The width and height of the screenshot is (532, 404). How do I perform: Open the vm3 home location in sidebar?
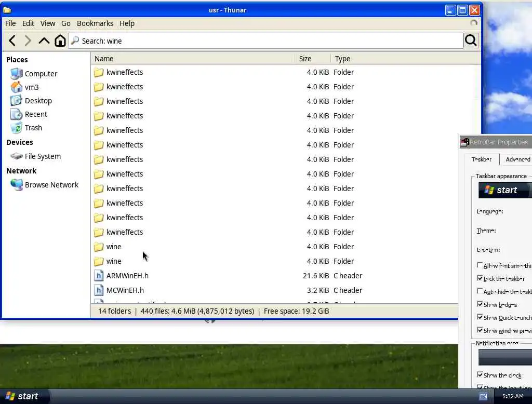(x=32, y=87)
